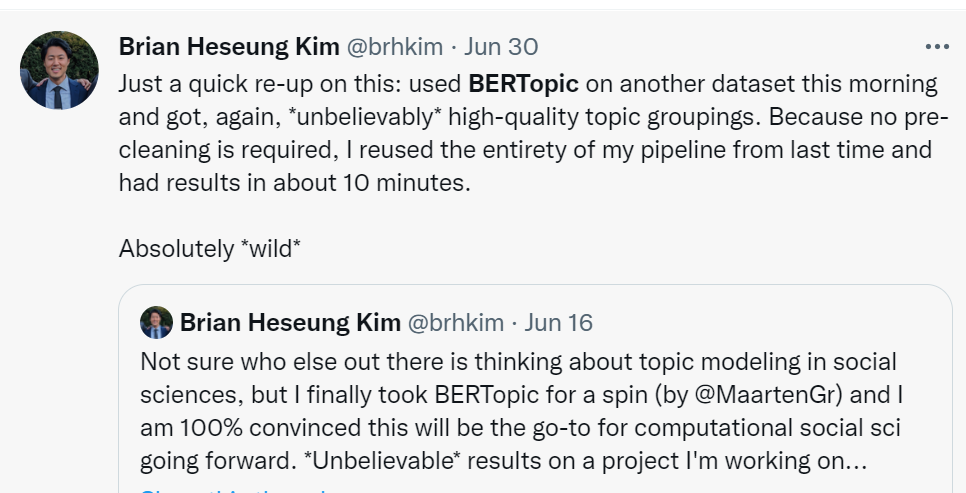Image resolution: width=966 pixels, height=493 pixels.
Task: Click the partially visible Show this thread link
Action: pyautogui.click(x=232, y=490)
